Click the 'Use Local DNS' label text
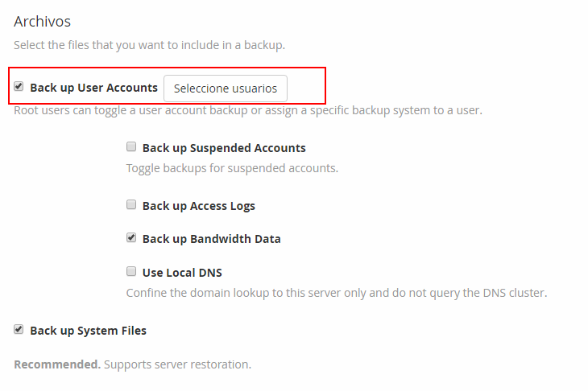 [x=182, y=272]
